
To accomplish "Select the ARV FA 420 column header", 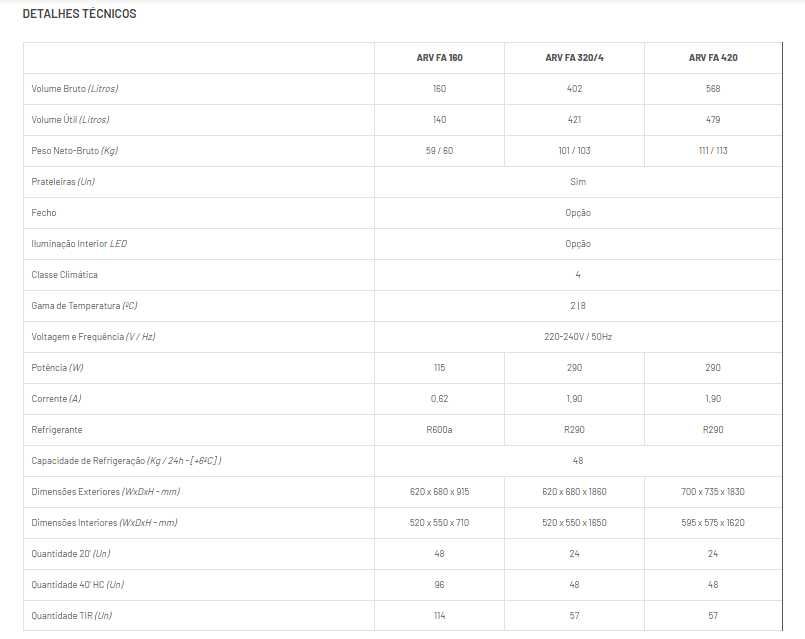I will tap(712, 58).
